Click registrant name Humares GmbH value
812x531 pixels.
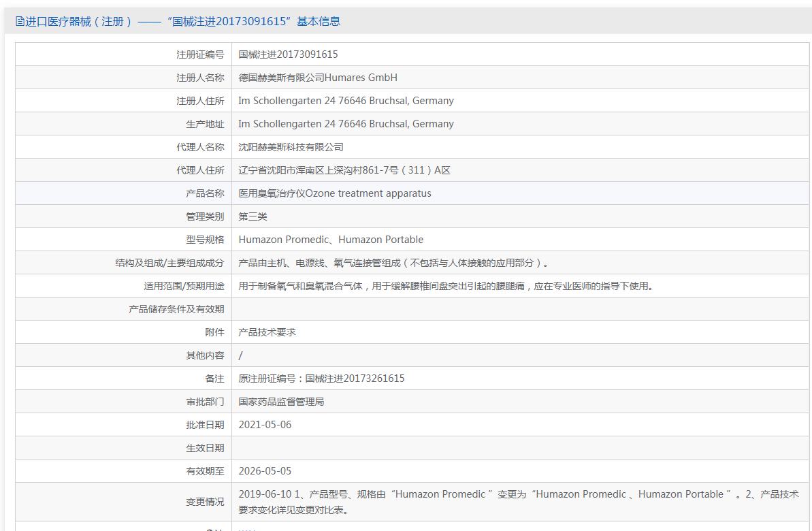click(318, 78)
